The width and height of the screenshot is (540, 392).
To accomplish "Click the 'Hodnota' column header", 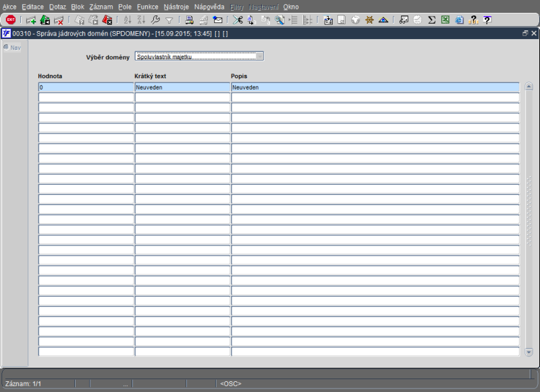I will click(x=50, y=76).
